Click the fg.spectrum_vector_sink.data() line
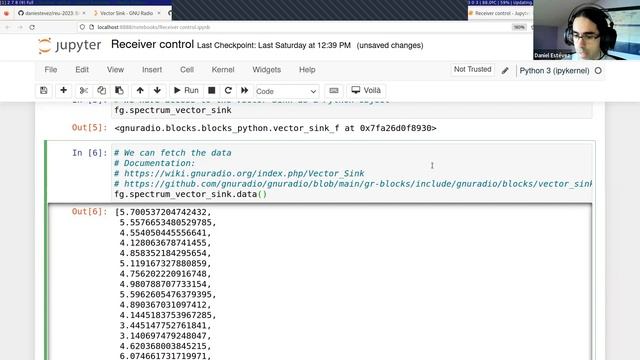 pos(191,194)
